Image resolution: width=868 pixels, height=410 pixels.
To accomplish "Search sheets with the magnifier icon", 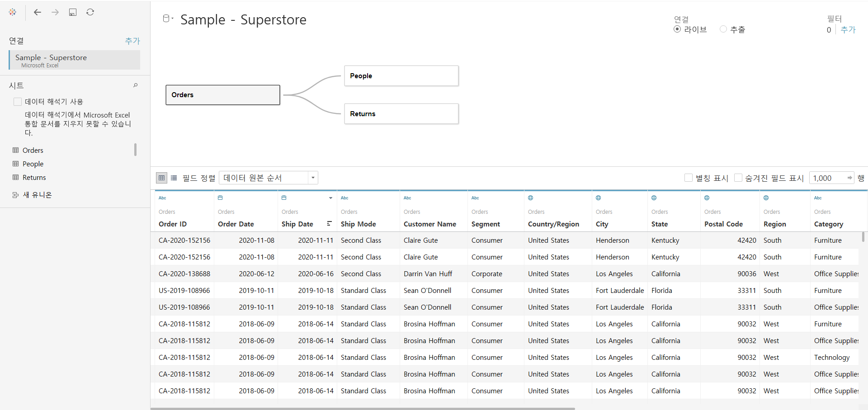I will tap(135, 85).
